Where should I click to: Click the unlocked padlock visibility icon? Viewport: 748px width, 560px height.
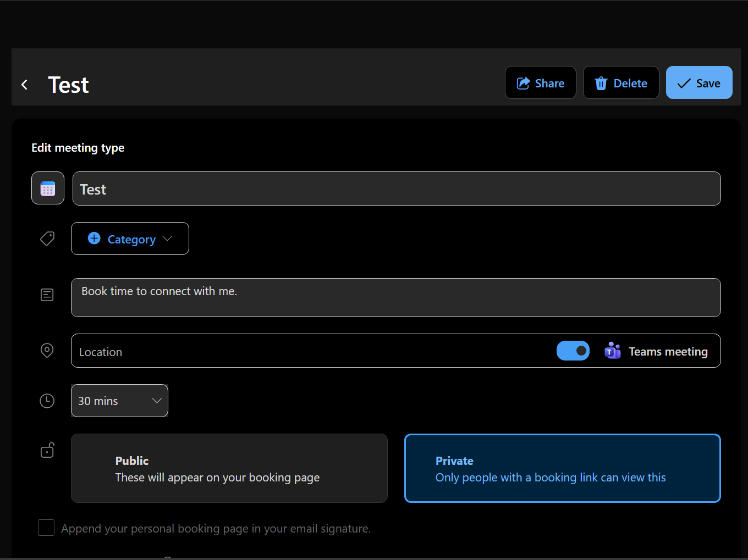(x=47, y=450)
